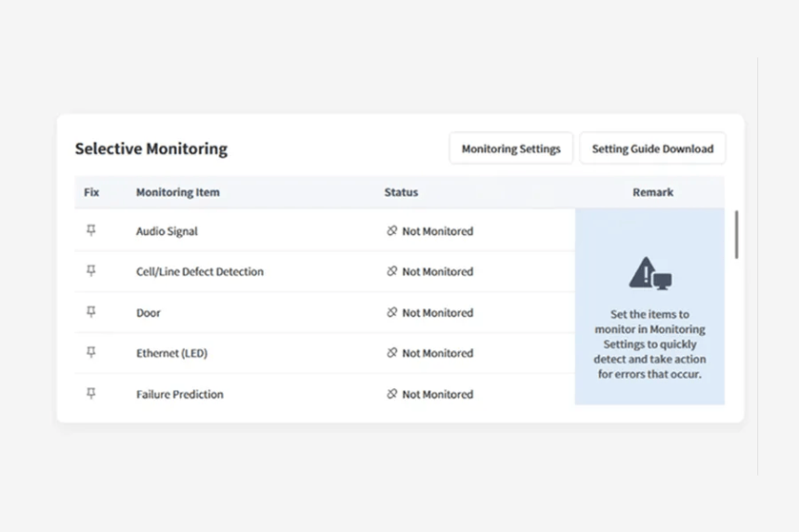Click the Selective Monitoring heading

coord(151,148)
